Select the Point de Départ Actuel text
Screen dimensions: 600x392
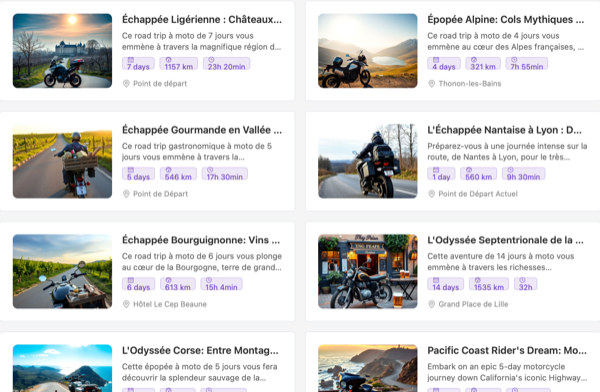click(x=478, y=194)
